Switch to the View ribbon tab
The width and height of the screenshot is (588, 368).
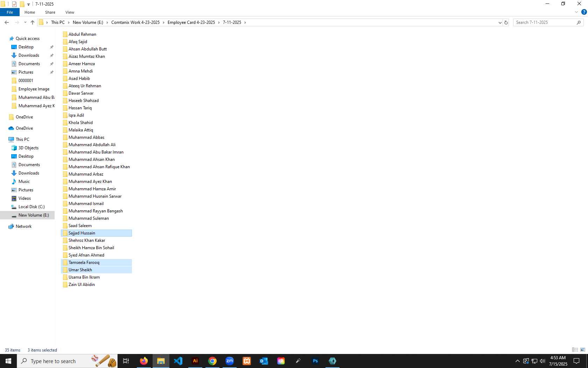[x=70, y=12]
